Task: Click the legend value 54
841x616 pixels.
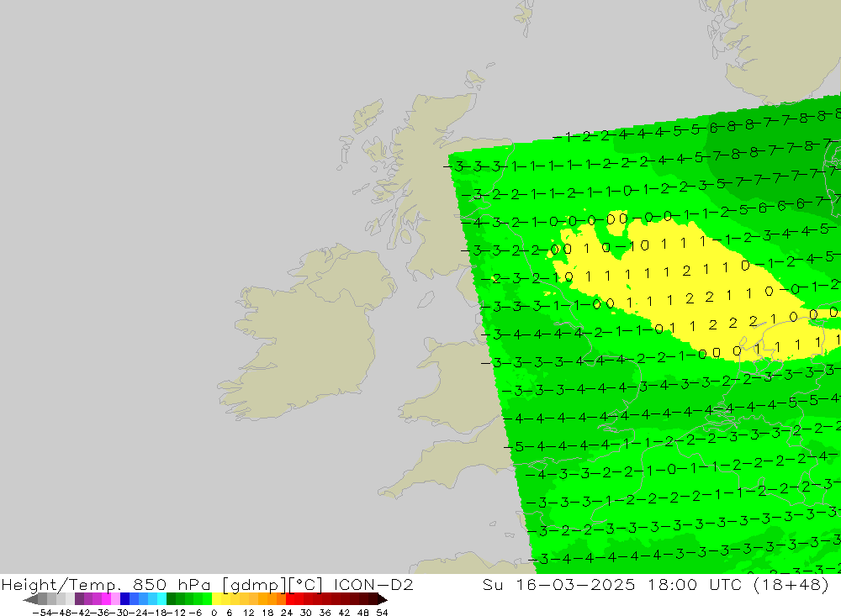Action: (382, 613)
